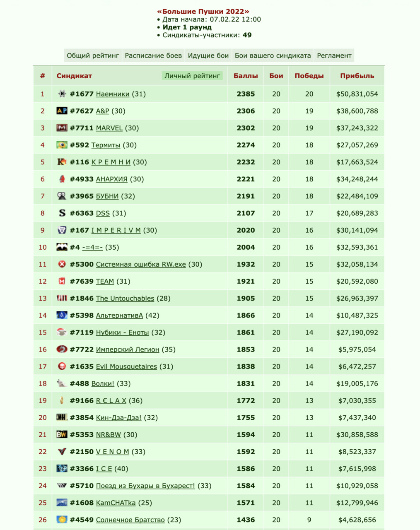Open the Термиты syndicate page
Image resolution: width=420 pixels, height=530 pixels.
click(106, 145)
